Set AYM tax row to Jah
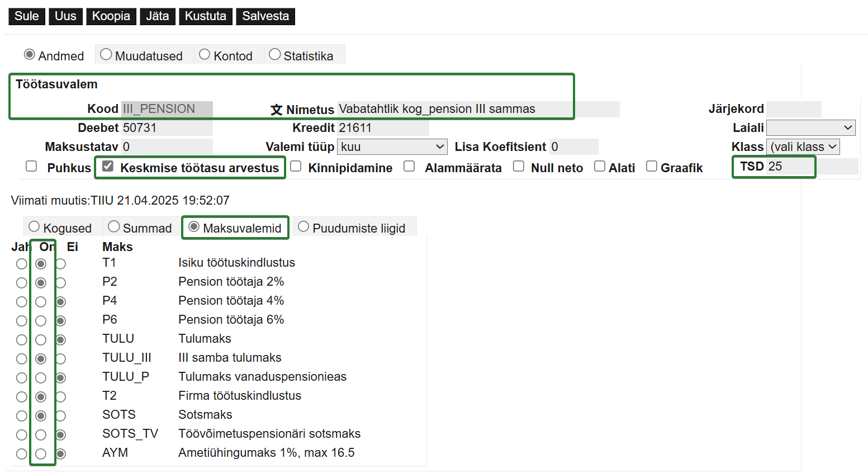868x473 pixels. point(21,454)
